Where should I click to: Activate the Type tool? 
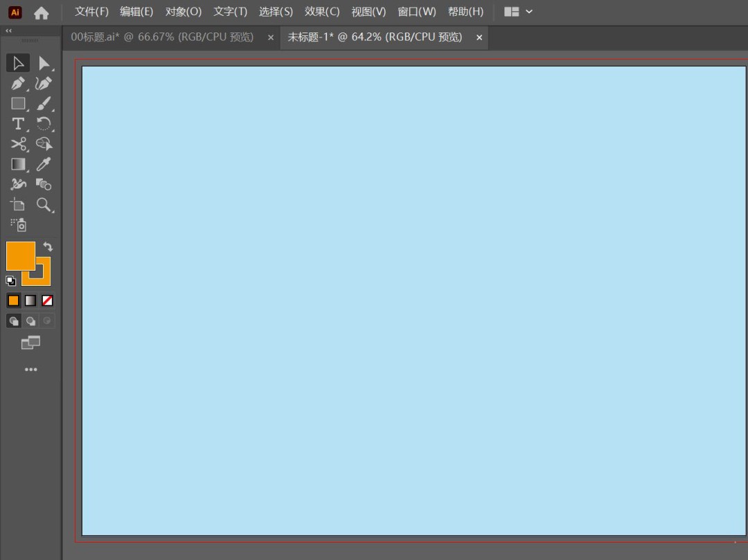click(x=18, y=124)
